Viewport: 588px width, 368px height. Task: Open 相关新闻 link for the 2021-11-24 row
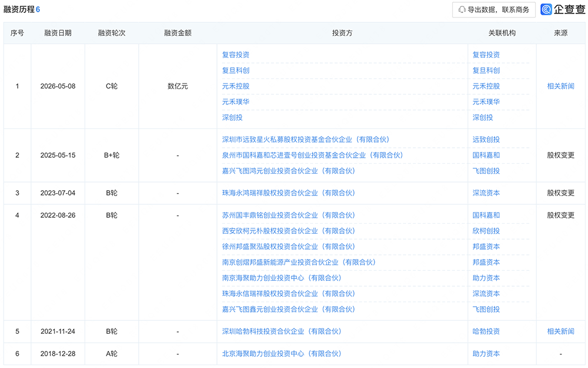(560, 331)
